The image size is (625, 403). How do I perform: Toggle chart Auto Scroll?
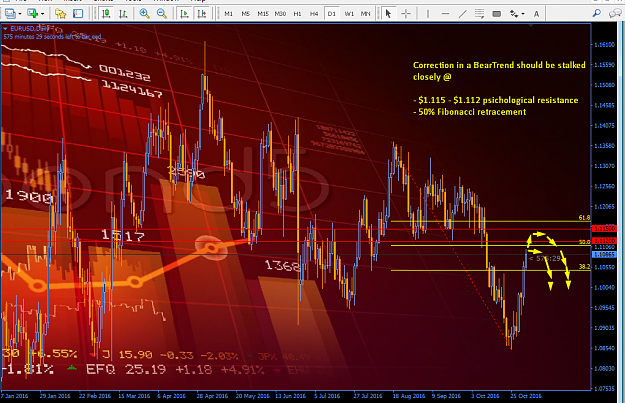point(185,14)
